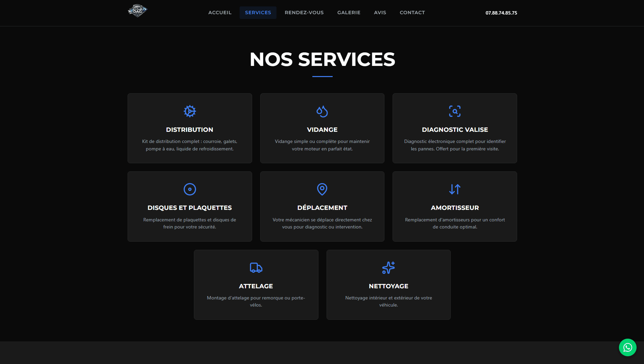Select the droplet icon for Vidange
644x364 pixels.
coord(322,111)
